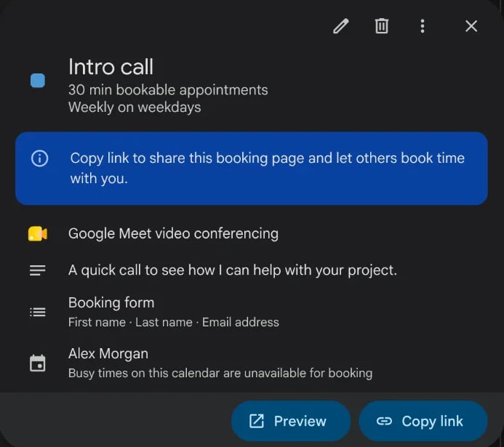Viewport: 504px width, 447px height.
Task: Click '30 min bookable appointments' text
Action: coord(168,90)
